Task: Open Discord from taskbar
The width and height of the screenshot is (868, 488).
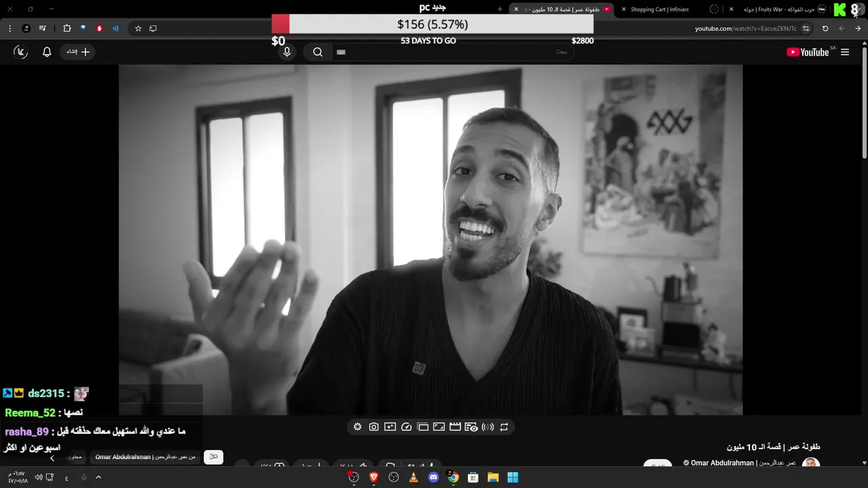Action: point(433,477)
